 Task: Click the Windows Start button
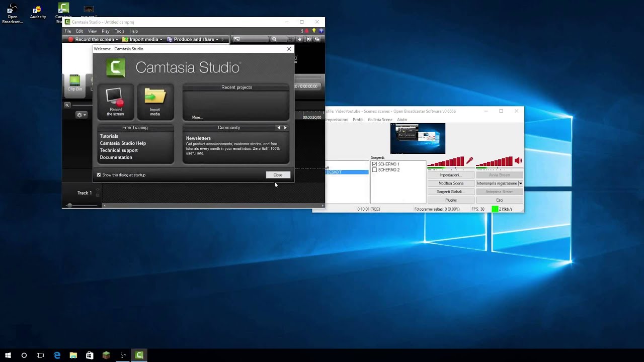(8, 355)
